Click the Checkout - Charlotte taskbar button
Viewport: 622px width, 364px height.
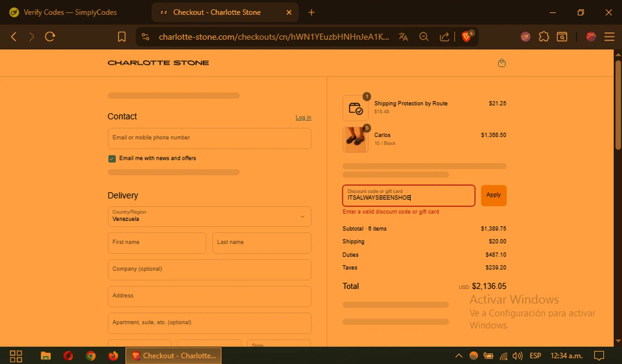point(173,356)
